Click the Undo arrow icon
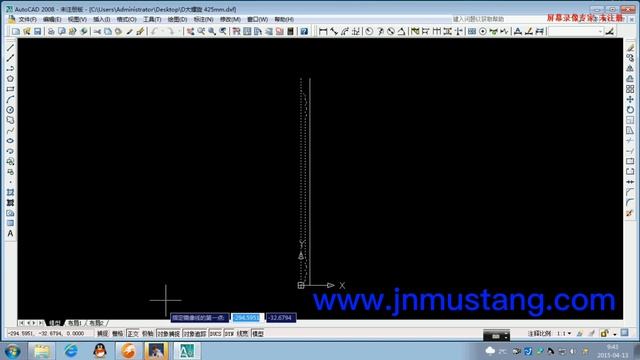640x360 pixels. click(154, 31)
